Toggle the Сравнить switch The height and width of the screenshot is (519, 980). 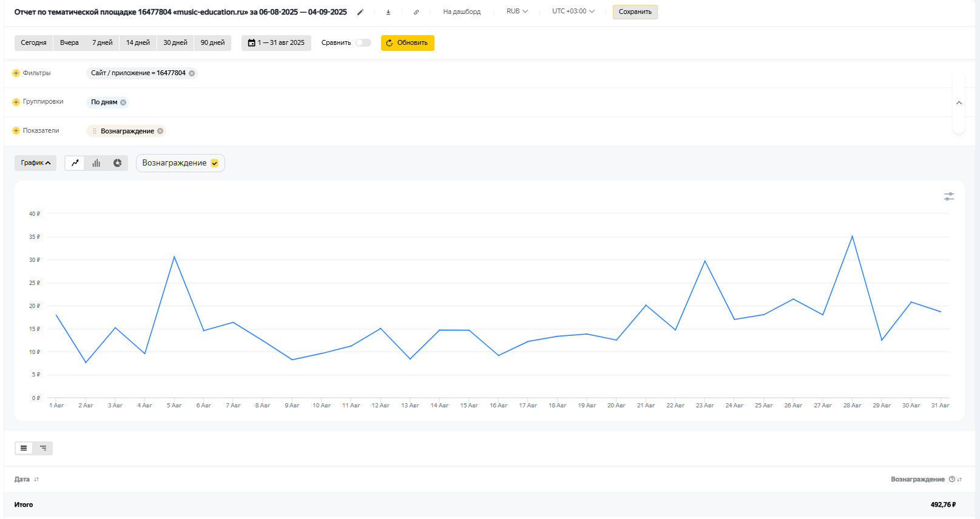tap(363, 43)
